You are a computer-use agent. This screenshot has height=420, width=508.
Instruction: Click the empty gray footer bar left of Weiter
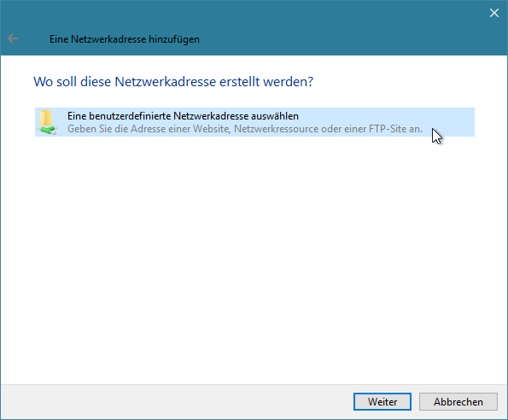point(177,401)
